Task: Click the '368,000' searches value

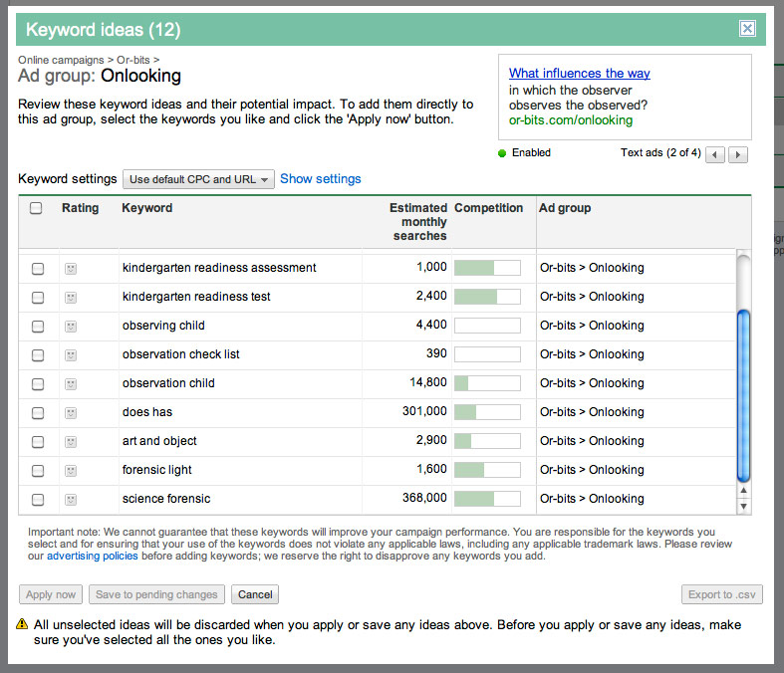Action: coord(424,498)
